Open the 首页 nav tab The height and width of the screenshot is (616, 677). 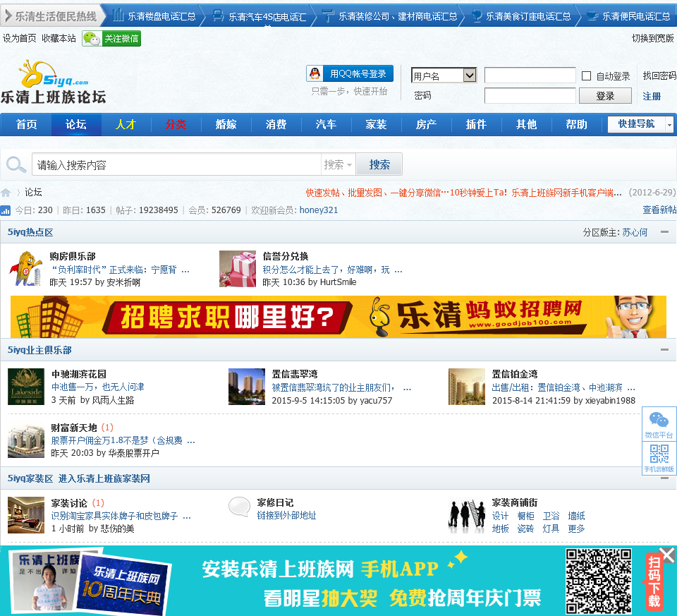click(26, 124)
